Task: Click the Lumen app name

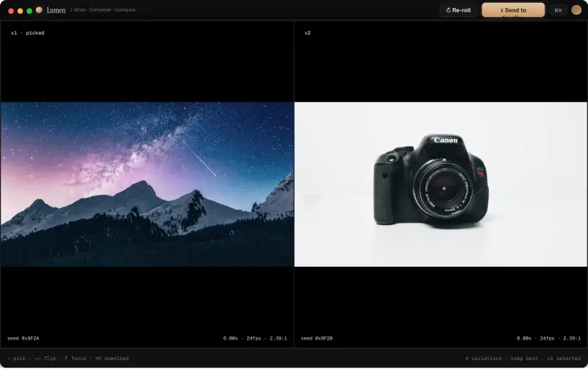Action: [56, 10]
